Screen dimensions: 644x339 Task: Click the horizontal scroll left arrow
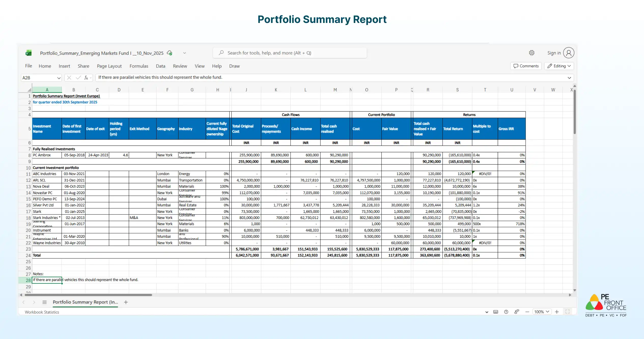[21, 295]
